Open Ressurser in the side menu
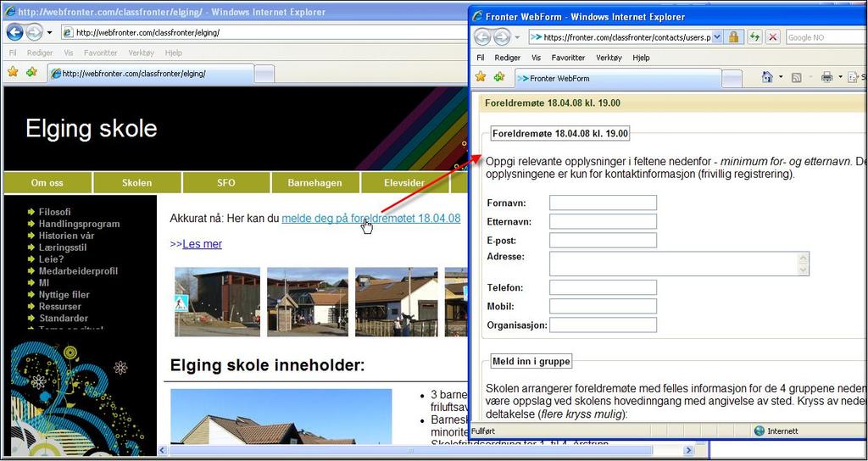 coord(60,307)
